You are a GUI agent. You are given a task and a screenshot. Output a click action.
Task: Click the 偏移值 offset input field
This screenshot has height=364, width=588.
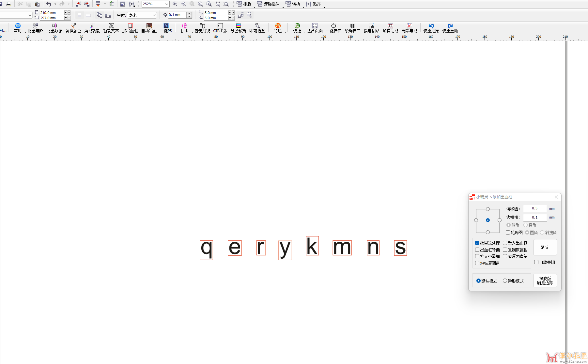pos(534,208)
